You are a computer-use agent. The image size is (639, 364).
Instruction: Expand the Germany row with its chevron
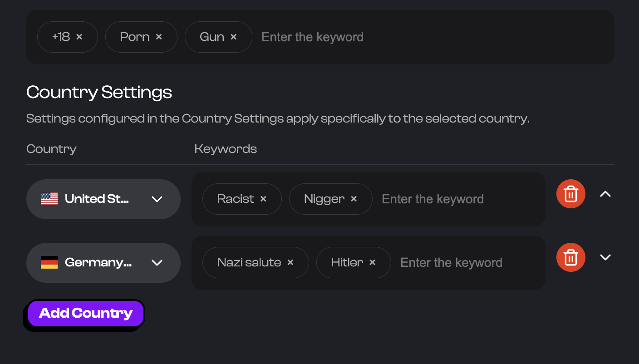(x=605, y=257)
